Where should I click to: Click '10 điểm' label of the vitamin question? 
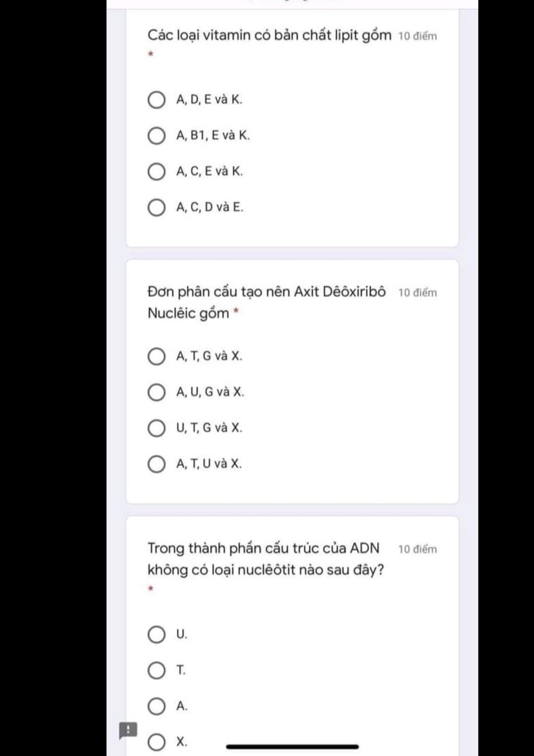point(418,36)
